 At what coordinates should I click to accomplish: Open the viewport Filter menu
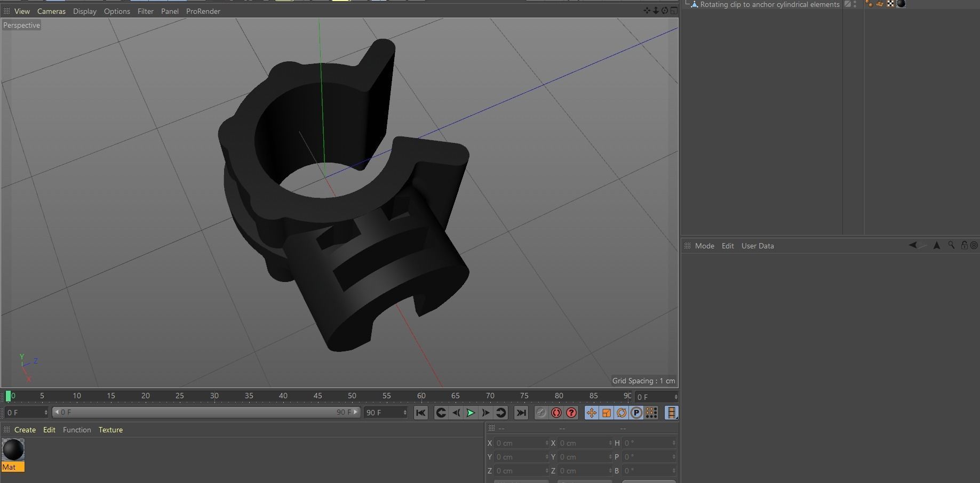145,11
